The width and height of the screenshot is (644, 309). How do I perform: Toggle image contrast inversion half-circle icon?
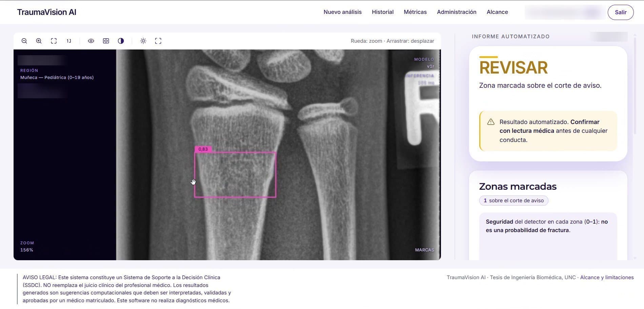click(x=121, y=41)
